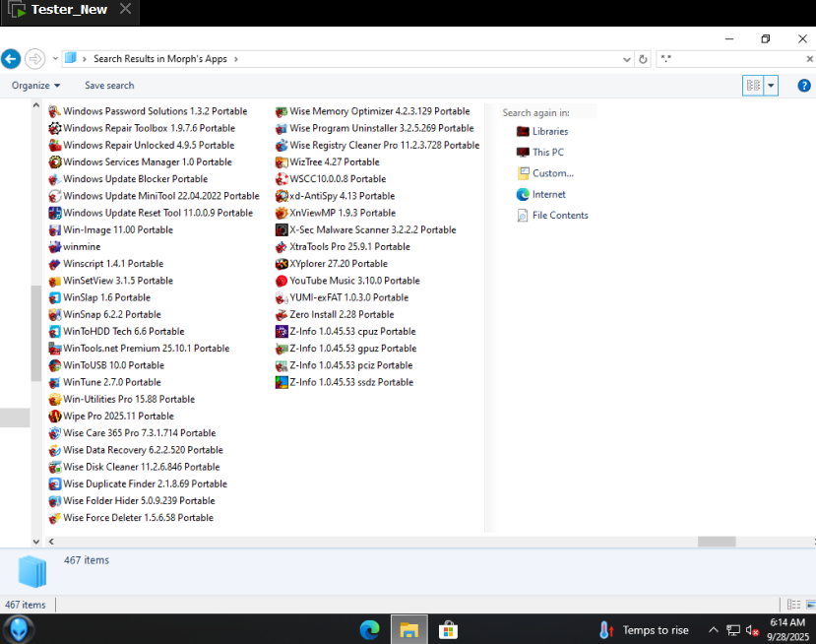Choose Custom search location

click(545, 173)
